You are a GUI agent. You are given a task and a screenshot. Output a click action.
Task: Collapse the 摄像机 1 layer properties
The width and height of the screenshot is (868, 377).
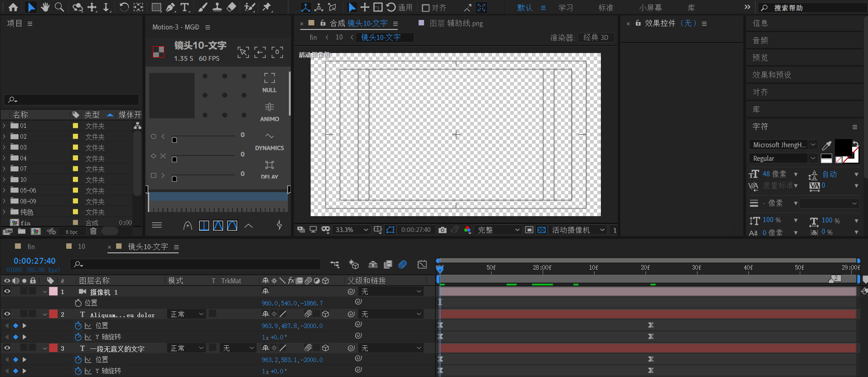44,292
